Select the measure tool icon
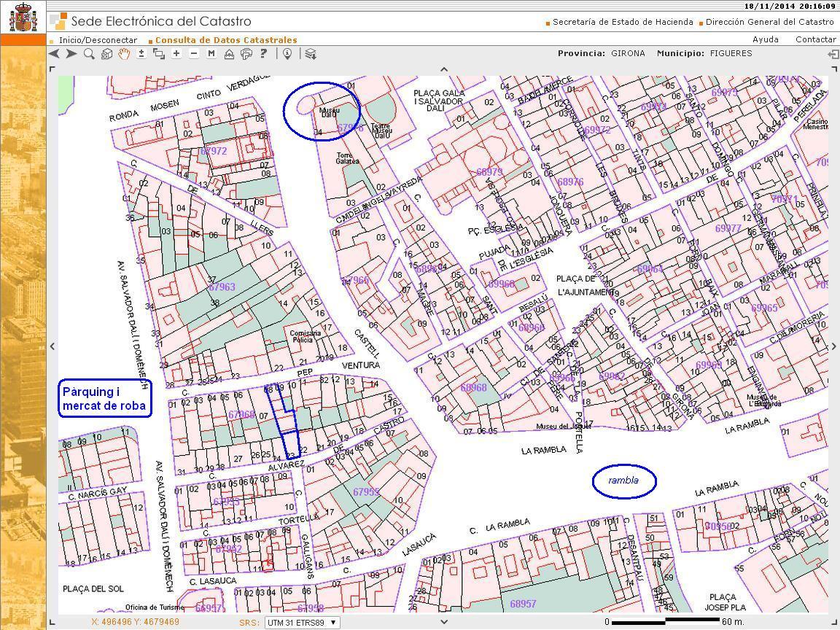Screen dimensions: 840x630 pyautogui.click(x=229, y=54)
